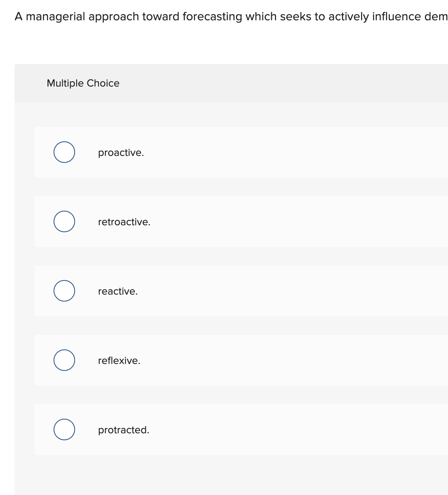Screen dimensions: 448x495
Task: Click the question text about forecasting
Action: pos(191,16)
